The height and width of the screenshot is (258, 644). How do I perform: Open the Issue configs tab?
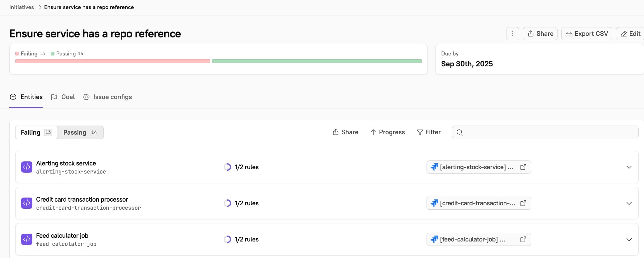click(108, 97)
